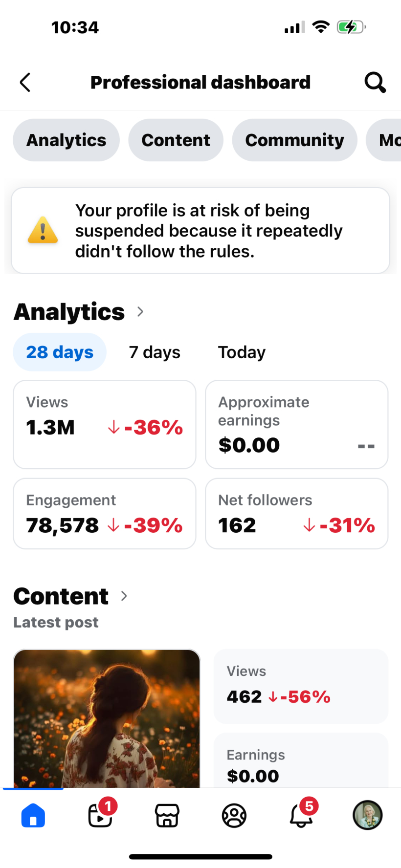
Task: Switch analytics range to 7 days
Action: (155, 352)
